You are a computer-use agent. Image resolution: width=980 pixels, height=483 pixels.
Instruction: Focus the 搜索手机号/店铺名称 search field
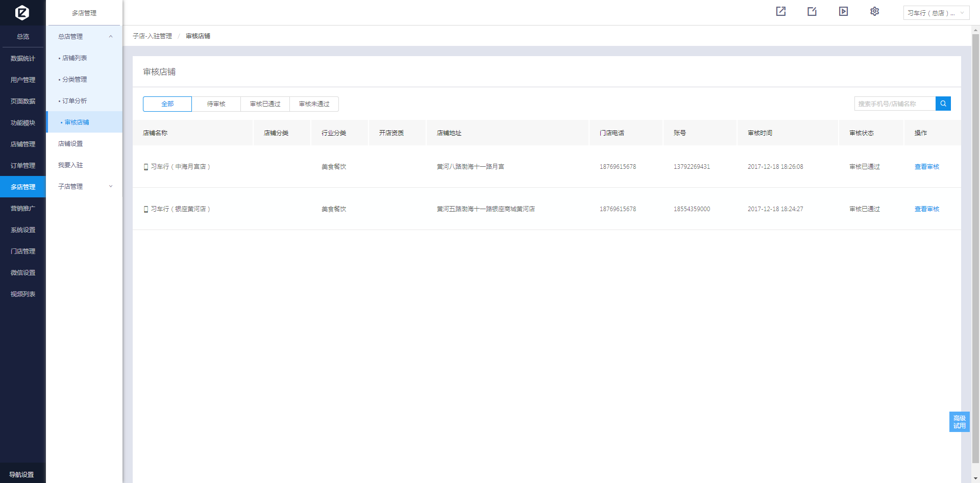894,104
